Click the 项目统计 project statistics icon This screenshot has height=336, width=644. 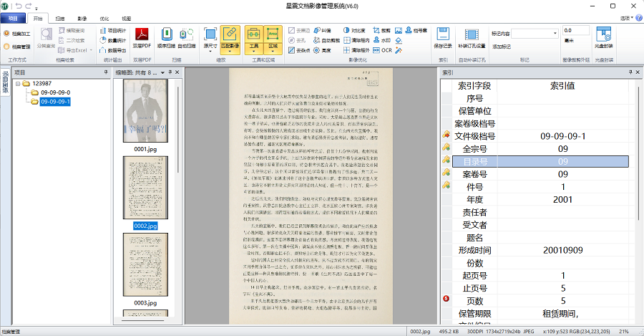(103, 30)
